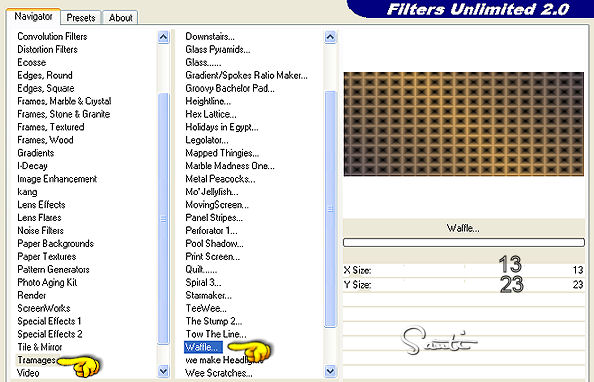This screenshot has height=382, width=594.
Task: Click scroll-down arrow of filter list
Action: 330,371
